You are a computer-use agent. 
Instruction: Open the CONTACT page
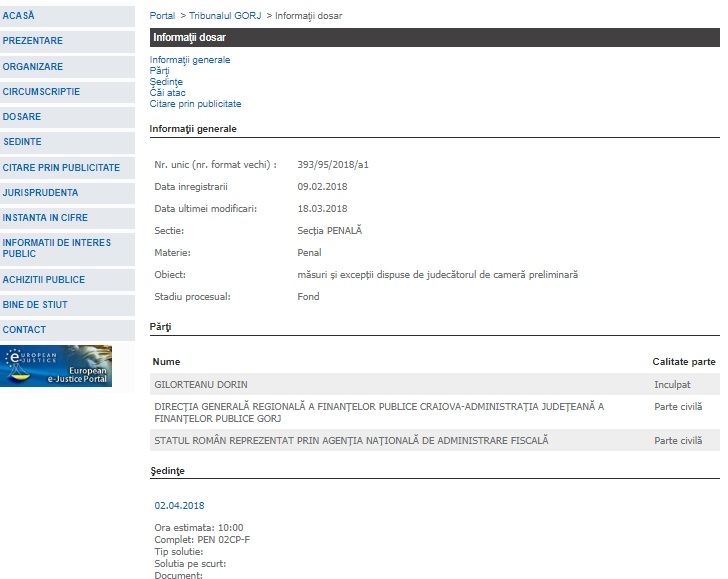coord(24,329)
